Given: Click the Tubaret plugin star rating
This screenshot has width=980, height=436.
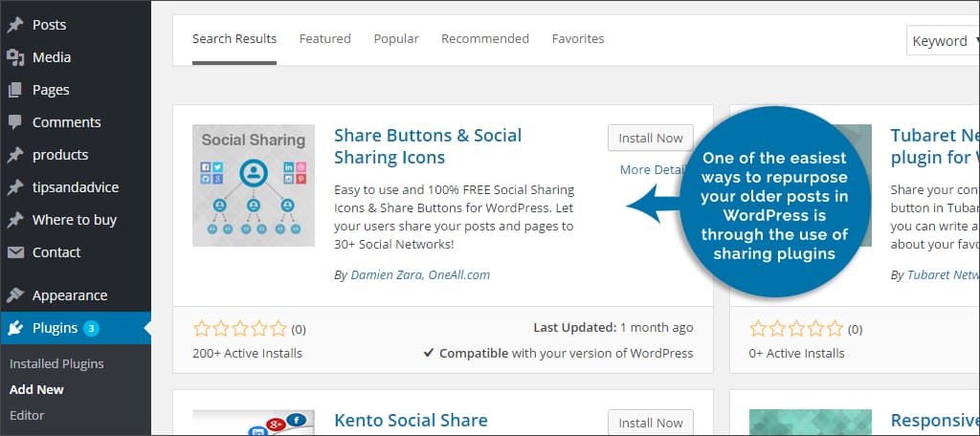Looking at the screenshot, I should [x=796, y=329].
